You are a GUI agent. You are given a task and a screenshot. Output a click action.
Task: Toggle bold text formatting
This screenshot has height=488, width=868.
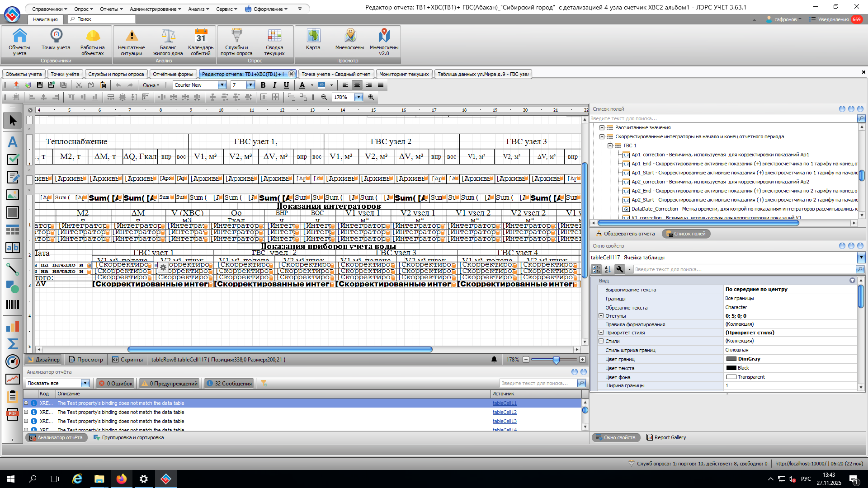tap(263, 85)
